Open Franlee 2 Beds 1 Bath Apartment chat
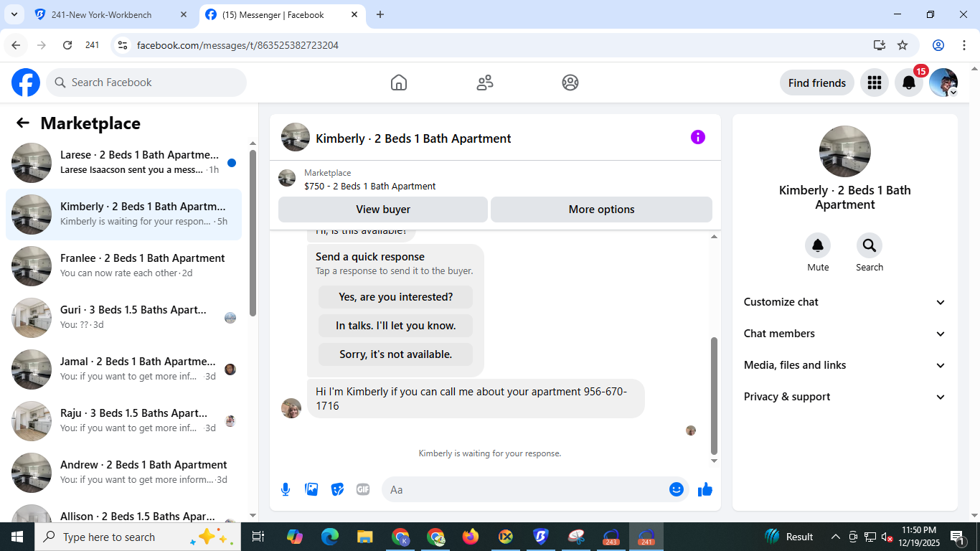This screenshot has width=980, height=551. 123,266
